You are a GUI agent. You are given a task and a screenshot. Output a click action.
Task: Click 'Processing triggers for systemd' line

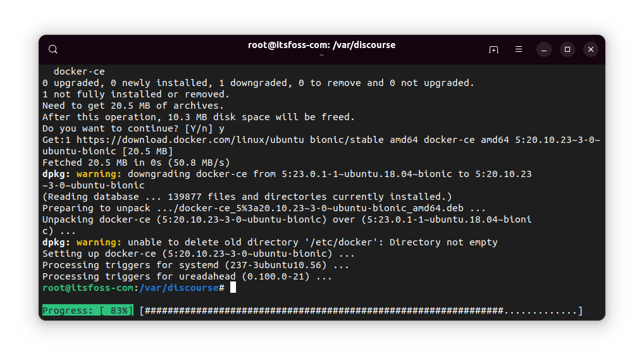(195, 265)
